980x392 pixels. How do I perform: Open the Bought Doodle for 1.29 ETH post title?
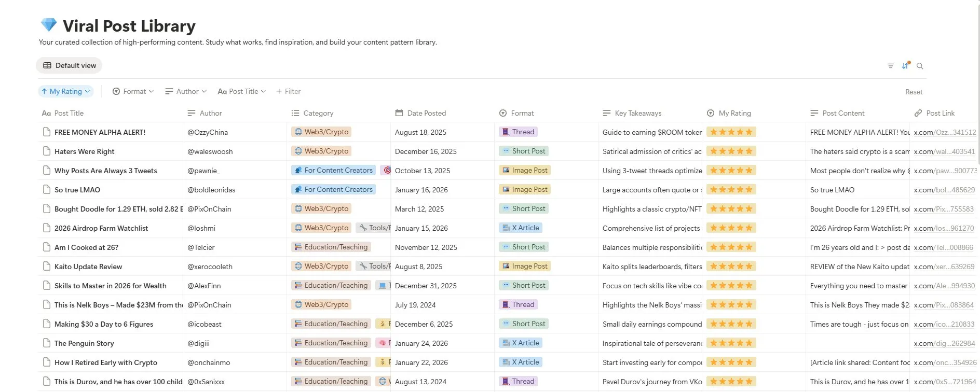119,209
